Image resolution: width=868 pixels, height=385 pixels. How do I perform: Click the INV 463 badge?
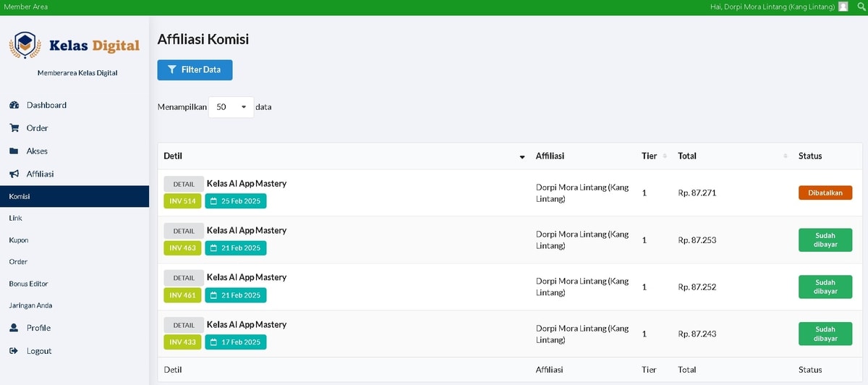pos(182,247)
